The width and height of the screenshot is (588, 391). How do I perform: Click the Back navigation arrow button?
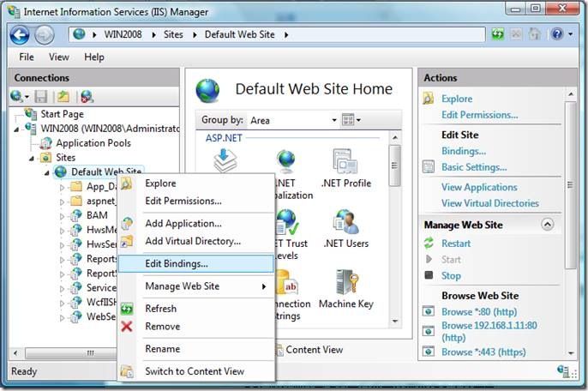pos(20,35)
